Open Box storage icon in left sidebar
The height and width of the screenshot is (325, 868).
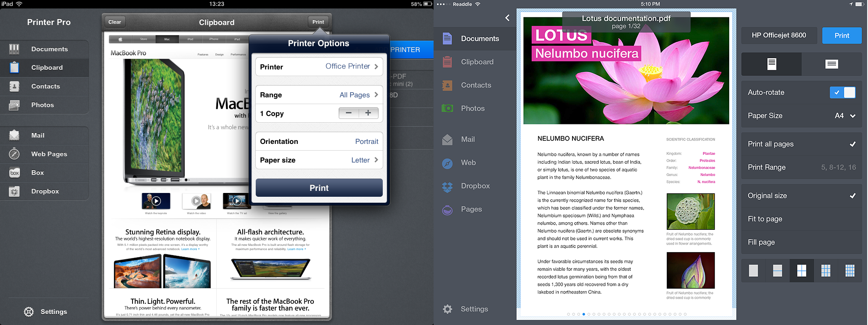pyautogui.click(x=14, y=173)
